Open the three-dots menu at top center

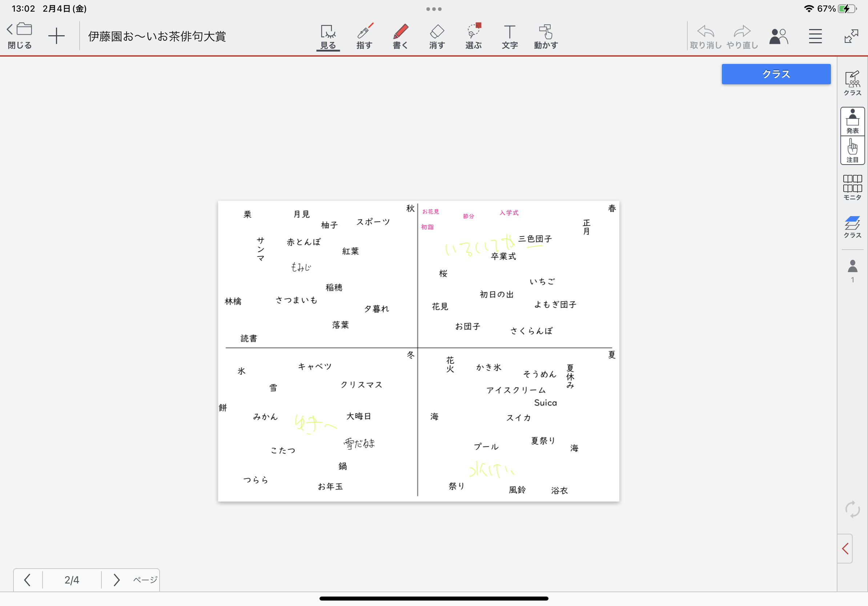click(x=434, y=9)
